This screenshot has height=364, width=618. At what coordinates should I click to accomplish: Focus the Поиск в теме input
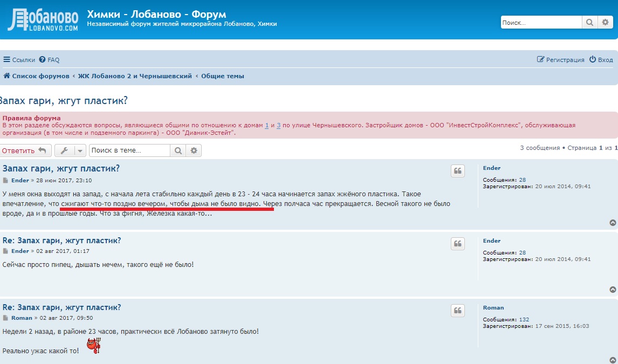pos(129,150)
